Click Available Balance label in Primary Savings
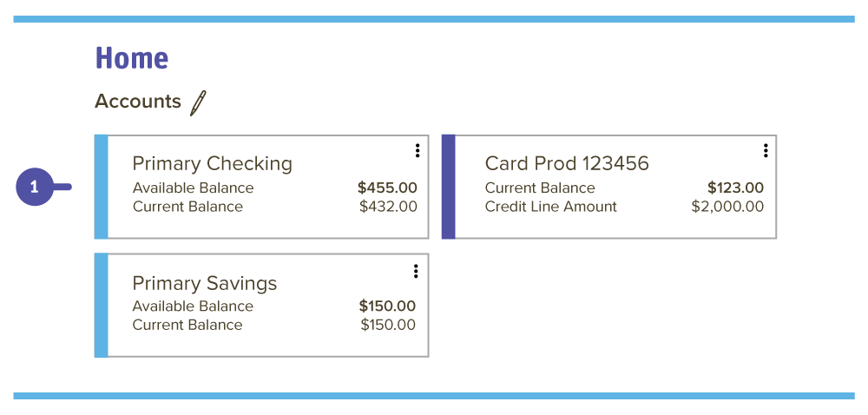Screen dimensions: 868x415 coord(193,306)
